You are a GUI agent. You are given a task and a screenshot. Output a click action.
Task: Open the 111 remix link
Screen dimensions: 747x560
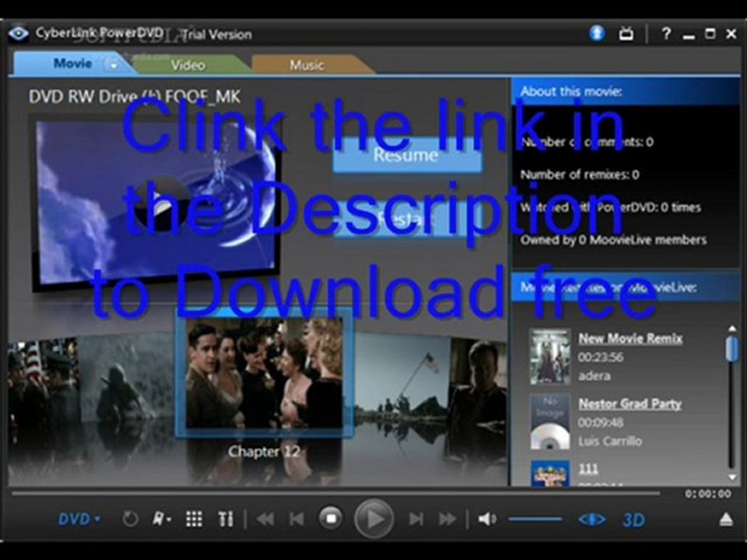pyautogui.click(x=588, y=468)
